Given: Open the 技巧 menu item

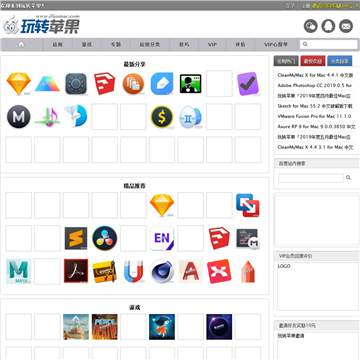Looking at the screenshot, I should pyautogui.click(x=184, y=44).
